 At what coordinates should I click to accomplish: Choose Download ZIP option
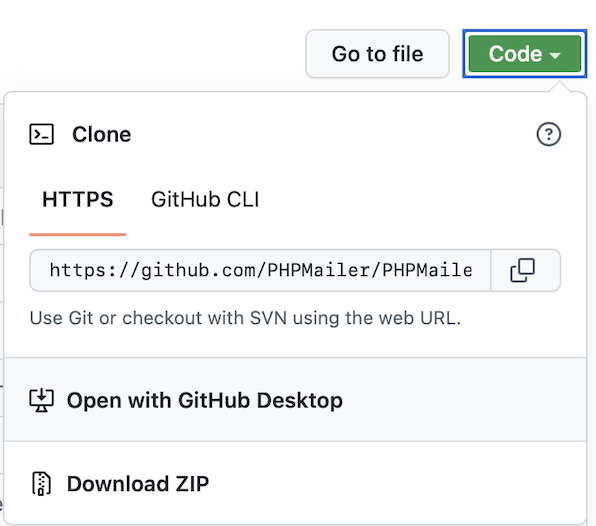point(295,483)
